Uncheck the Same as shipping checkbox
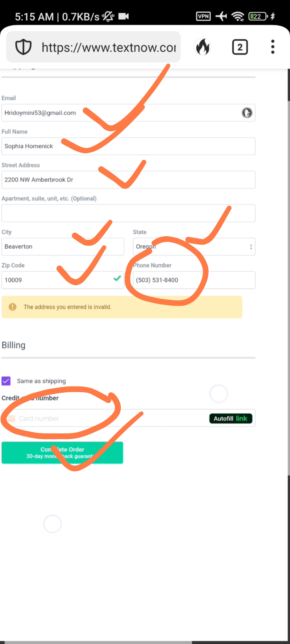This screenshot has width=290, height=644. [6, 381]
